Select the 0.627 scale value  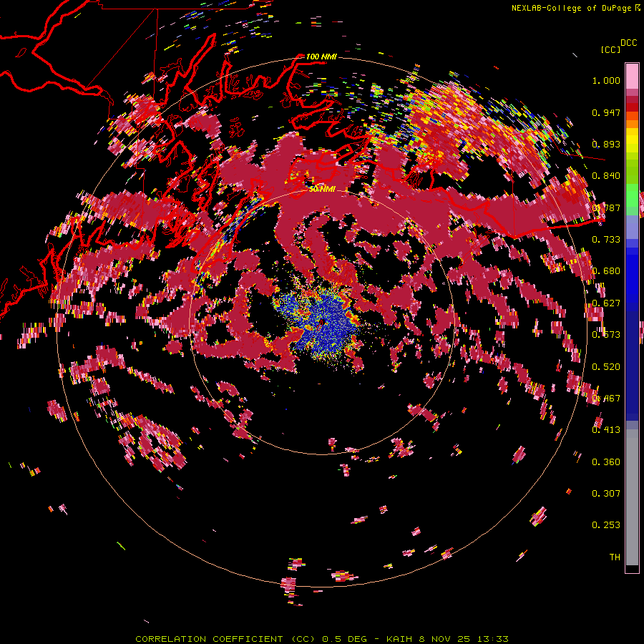click(x=606, y=303)
